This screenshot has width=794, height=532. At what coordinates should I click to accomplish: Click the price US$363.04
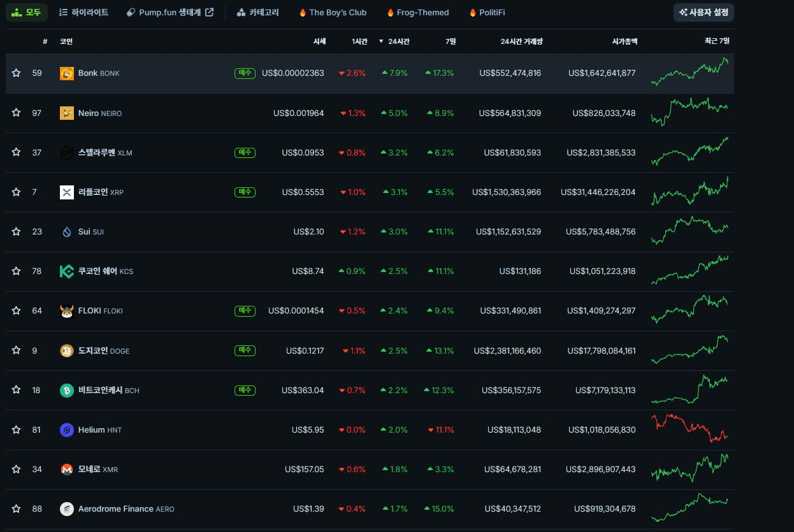point(303,390)
